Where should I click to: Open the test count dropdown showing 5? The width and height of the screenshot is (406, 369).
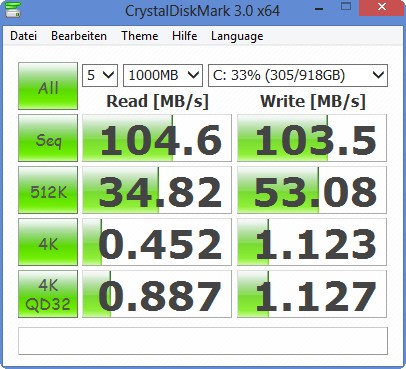point(100,75)
